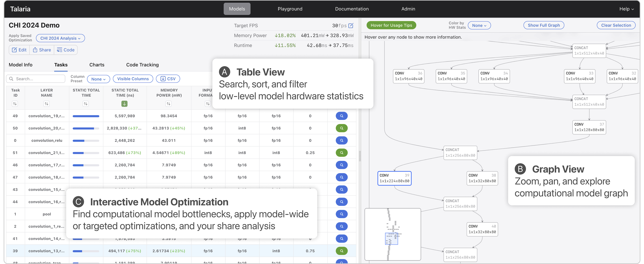Click the green magnifier icon for task 39
Image resolution: width=644 pixels, height=264 pixels.
pyautogui.click(x=341, y=251)
